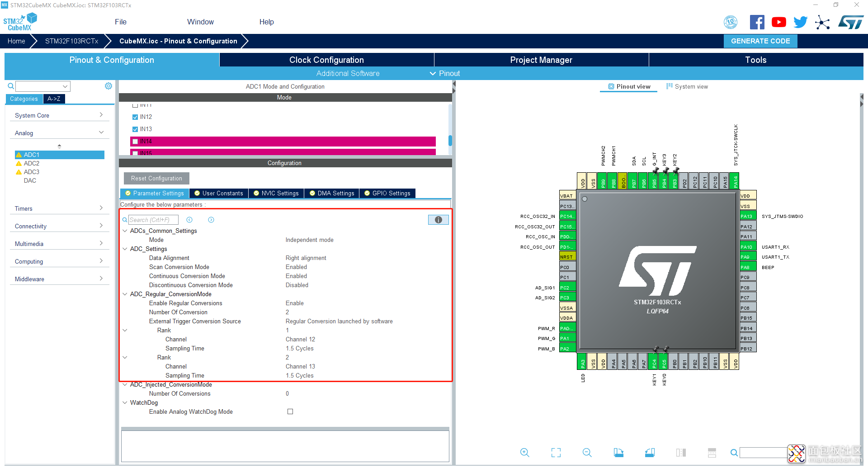
Task: Fit the pinout view to screen
Action: 556,452
